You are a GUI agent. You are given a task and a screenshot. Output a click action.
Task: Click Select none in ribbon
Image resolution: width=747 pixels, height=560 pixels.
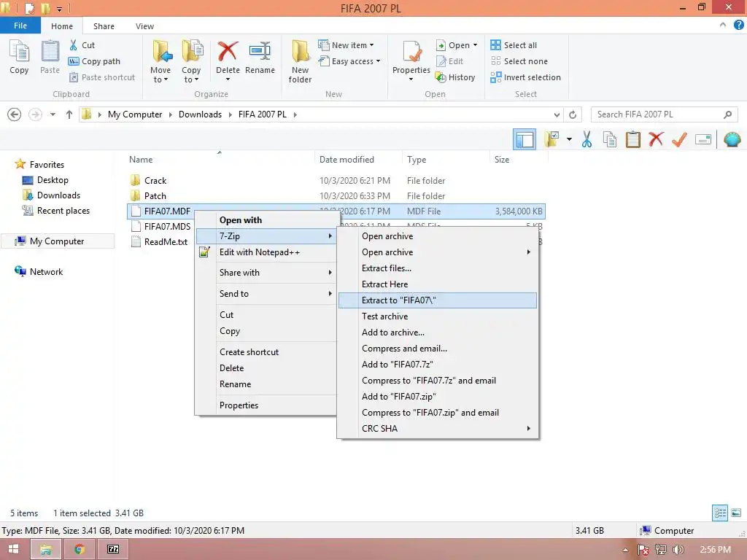click(519, 61)
